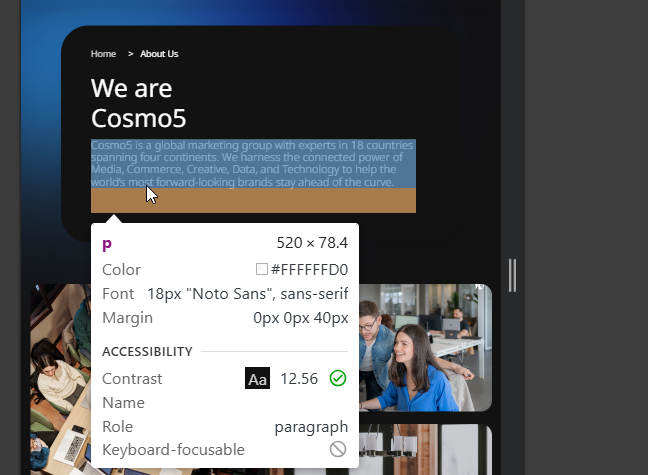Click the hanging pendant lamps photo

click(426, 449)
